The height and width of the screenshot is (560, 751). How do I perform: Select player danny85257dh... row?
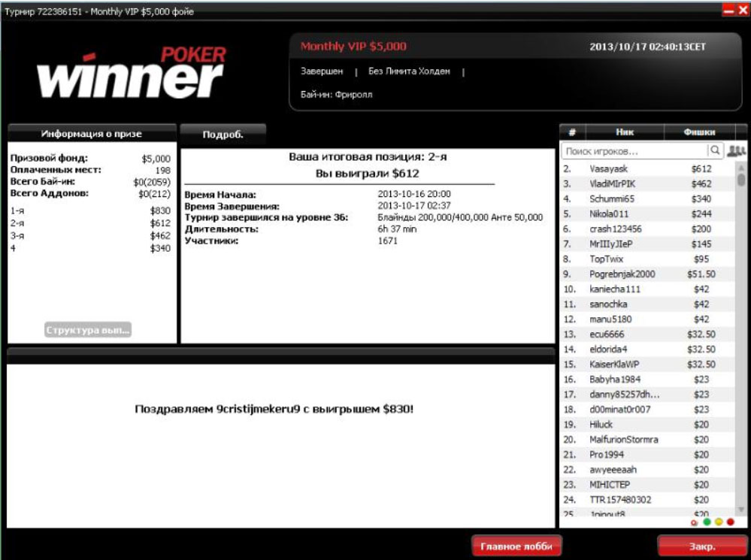click(647, 394)
